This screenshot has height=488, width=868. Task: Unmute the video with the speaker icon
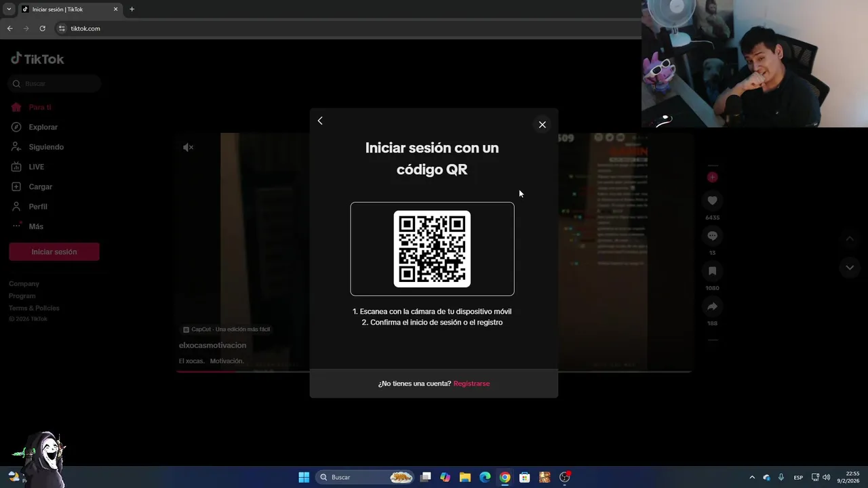click(x=189, y=147)
